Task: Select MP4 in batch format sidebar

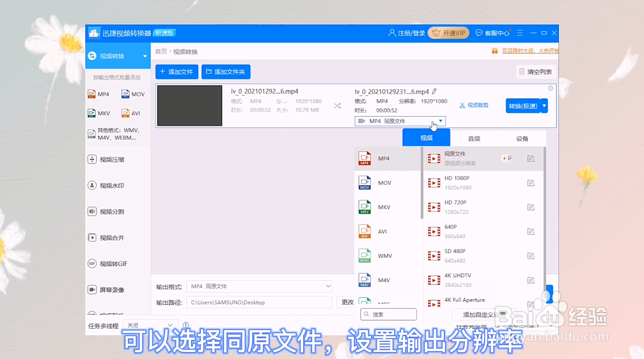Action: click(x=99, y=94)
